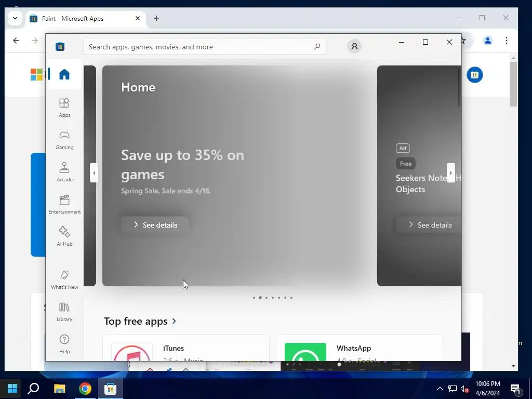Click the Microsoft logo on the webpage
The width and height of the screenshot is (532, 399).
tap(36, 75)
